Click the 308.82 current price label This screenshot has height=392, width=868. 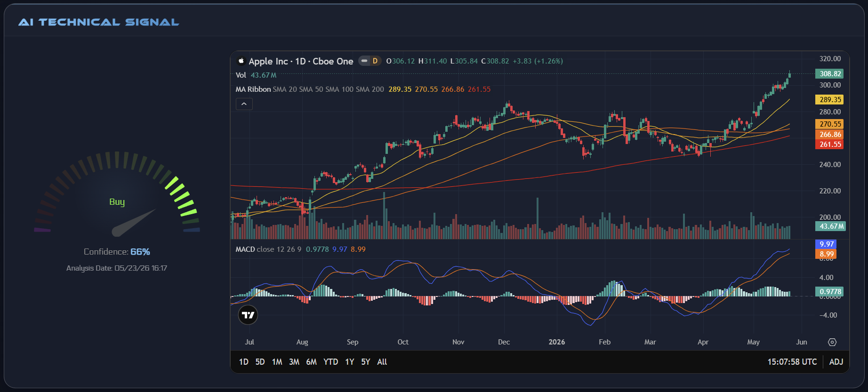(829, 74)
